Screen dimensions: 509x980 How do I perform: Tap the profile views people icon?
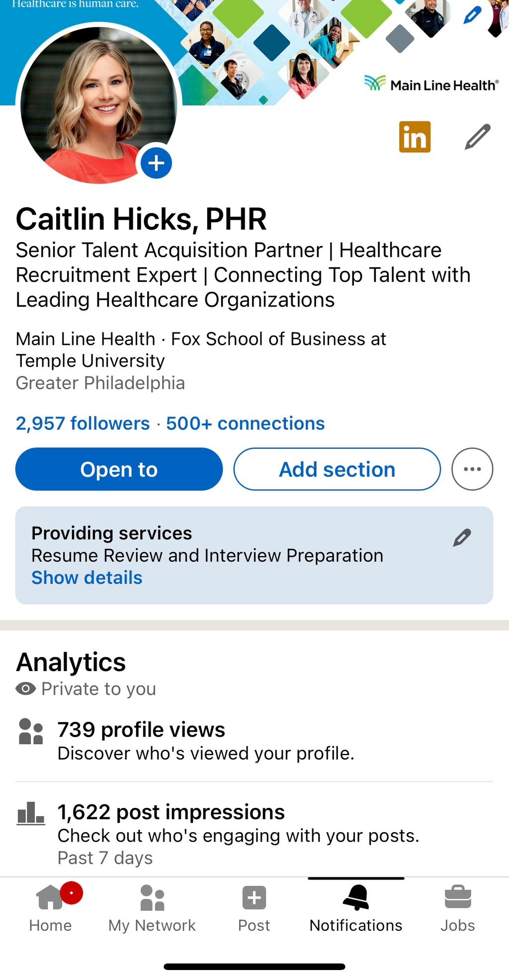pyautogui.click(x=31, y=731)
